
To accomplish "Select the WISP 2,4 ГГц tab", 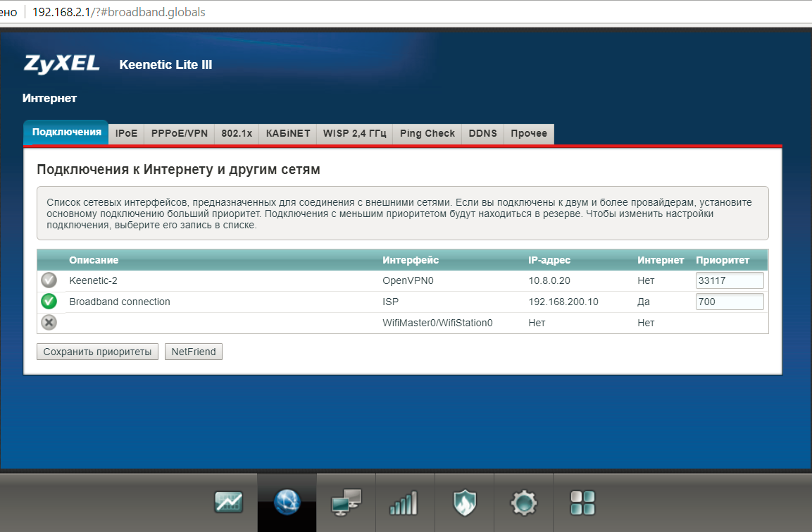I will [x=354, y=133].
